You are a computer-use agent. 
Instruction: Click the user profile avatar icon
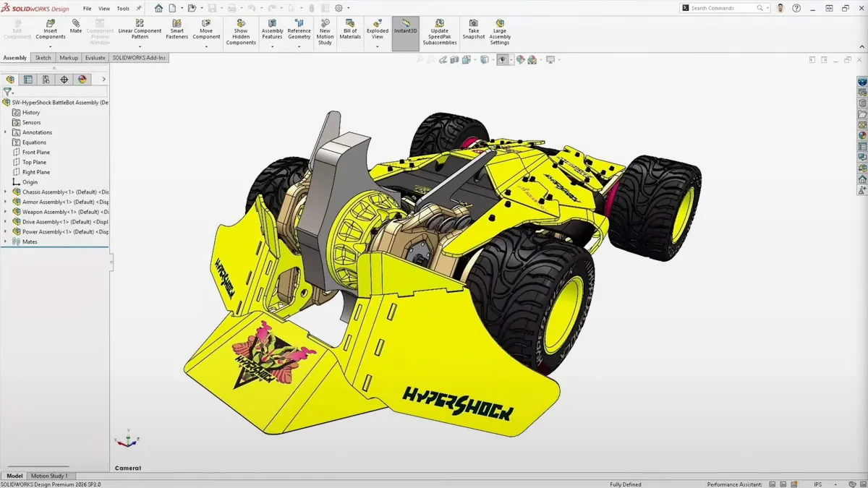(x=780, y=8)
